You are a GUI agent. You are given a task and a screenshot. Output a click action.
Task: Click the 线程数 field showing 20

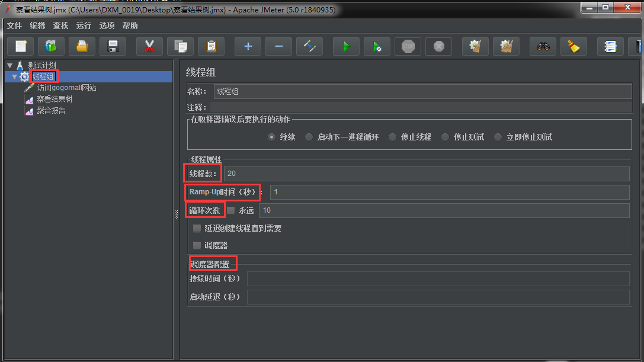point(427,174)
